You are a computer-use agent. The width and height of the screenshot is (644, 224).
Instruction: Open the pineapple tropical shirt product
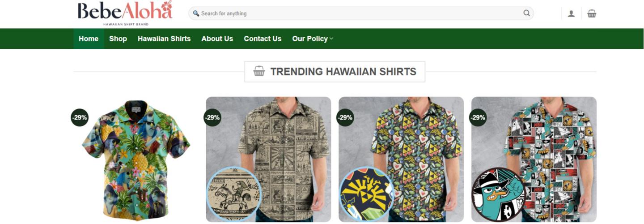[x=136, y=161]
